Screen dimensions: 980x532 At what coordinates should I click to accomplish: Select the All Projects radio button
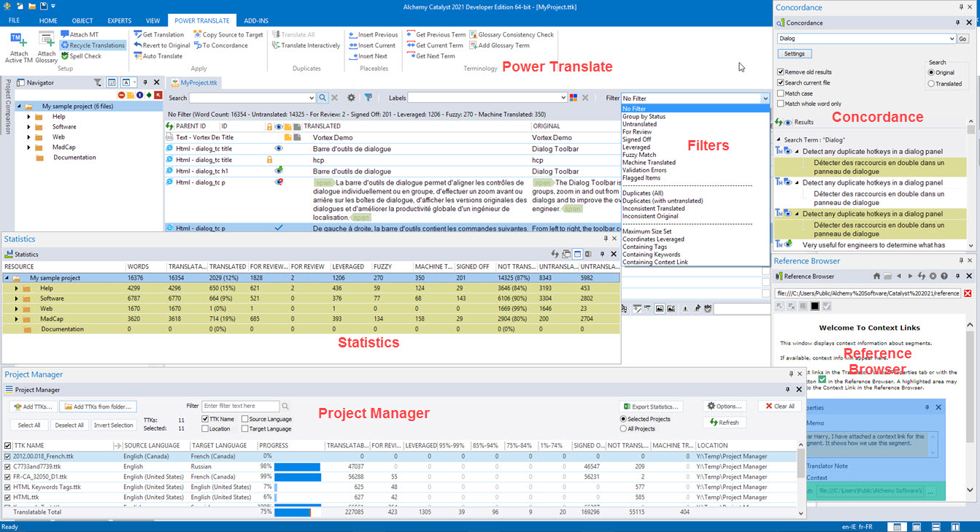[x=623, y=428]
